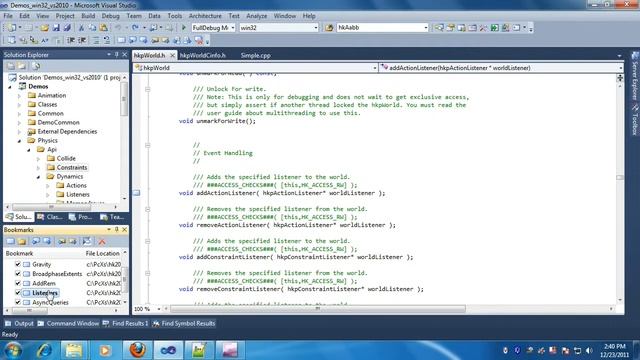Click the Find in Files icon beside NkAabb
This screenshot has width=640, height=360.
329,28
